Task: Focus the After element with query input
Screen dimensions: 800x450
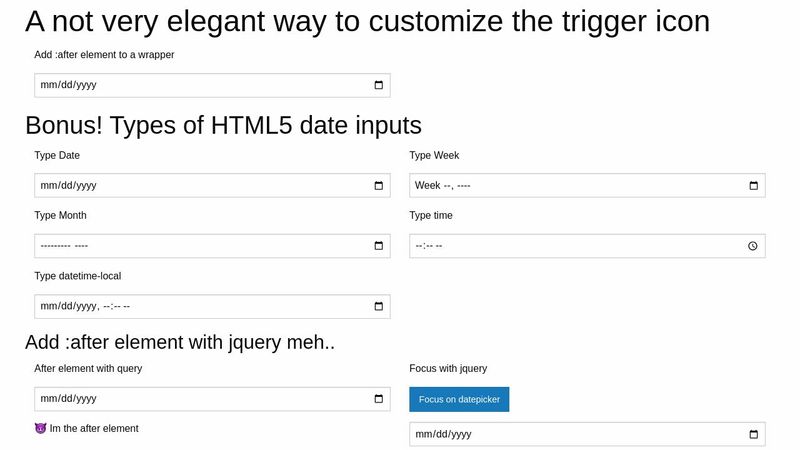Action: (x=212, y=399)
